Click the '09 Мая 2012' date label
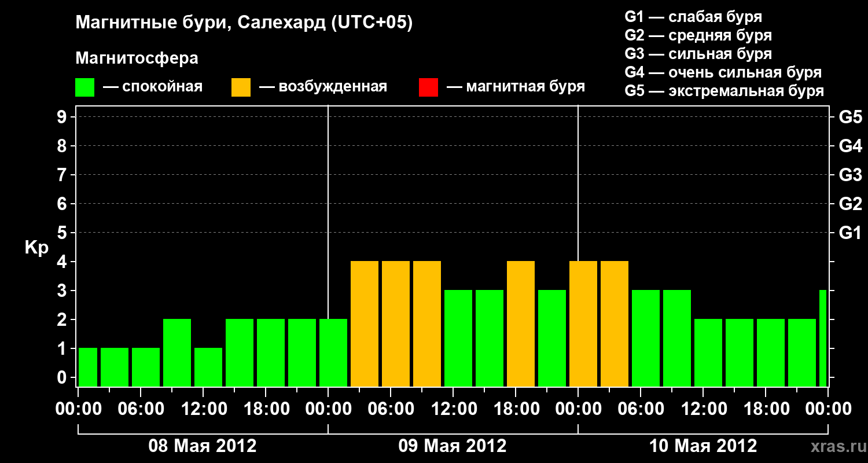 pos(453,446)
